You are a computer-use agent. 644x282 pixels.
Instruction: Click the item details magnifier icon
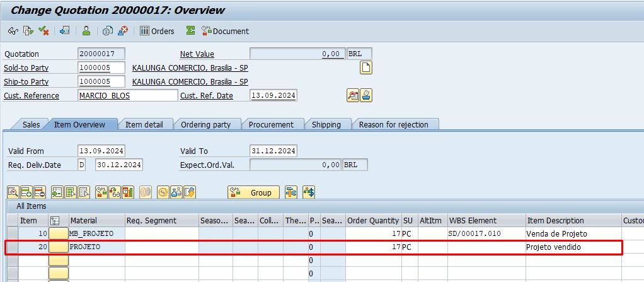click(13, 192)
